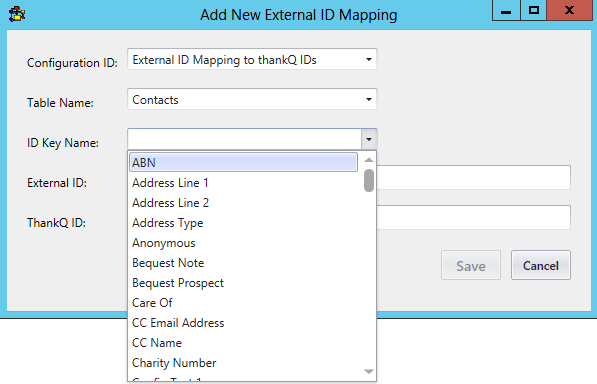Screen dimensions: 597x384
Task: Select ABN from the list
Action: (x=243, y=163)
